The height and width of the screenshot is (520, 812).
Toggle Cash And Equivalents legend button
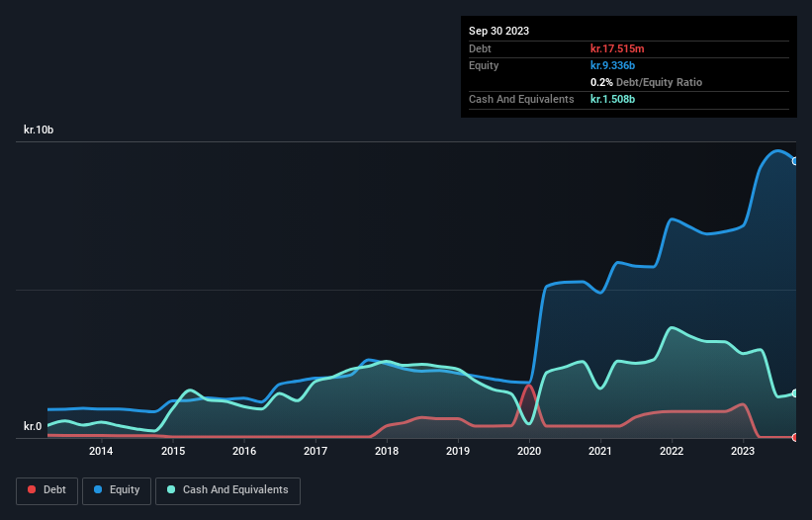pyautogui.click(x=227, y=490)
